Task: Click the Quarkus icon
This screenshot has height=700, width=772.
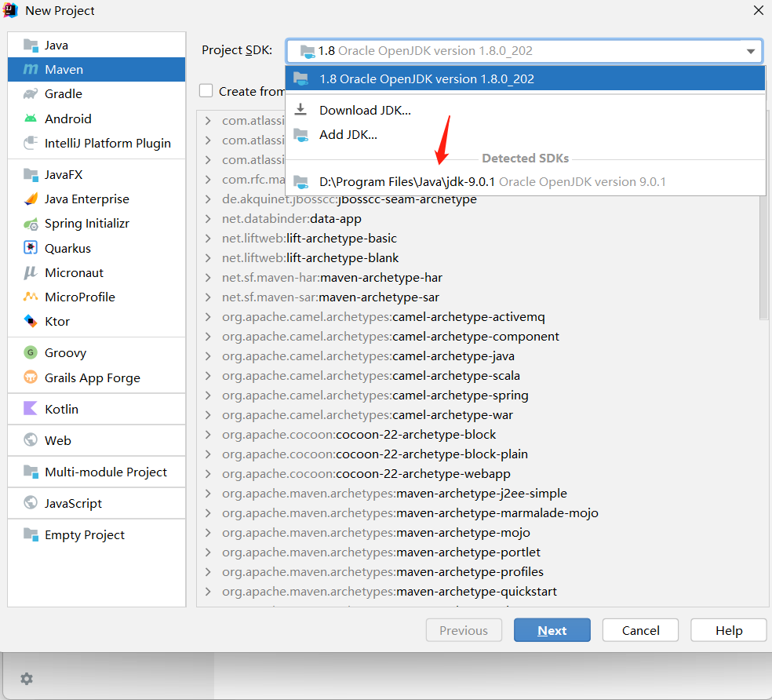Action: point(31,248)
